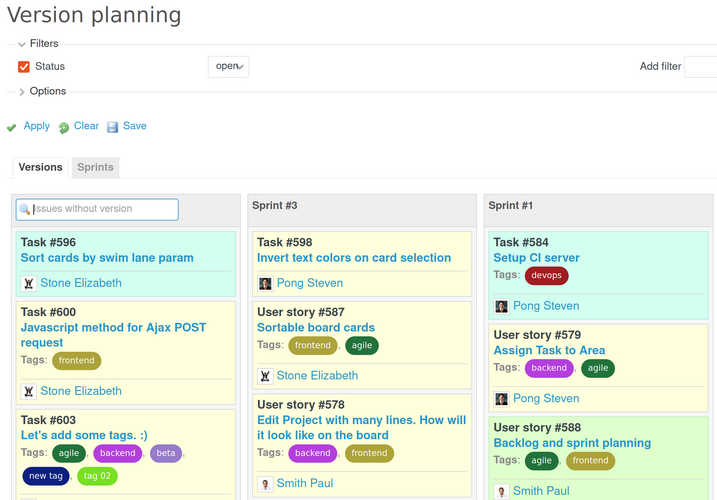The image size is (717, 500).
Task: Click the Clear refresh icon
Action: 64,127
